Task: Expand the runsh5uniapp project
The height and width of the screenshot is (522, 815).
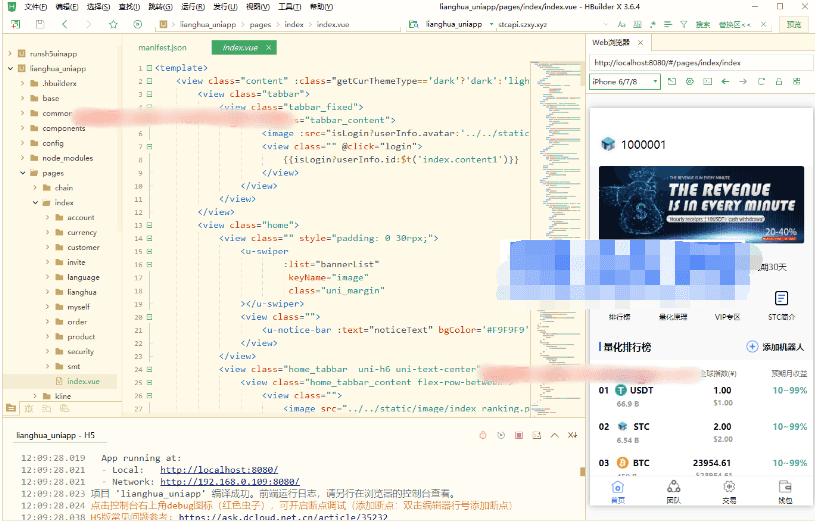Action: point(10,54)
